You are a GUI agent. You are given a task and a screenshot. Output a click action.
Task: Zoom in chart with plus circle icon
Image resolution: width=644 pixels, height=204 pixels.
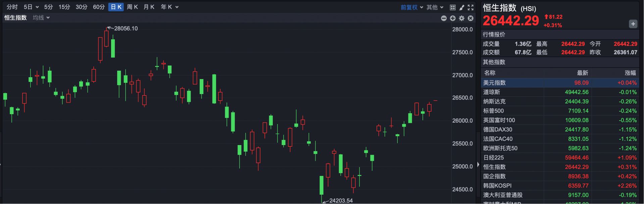453,18
